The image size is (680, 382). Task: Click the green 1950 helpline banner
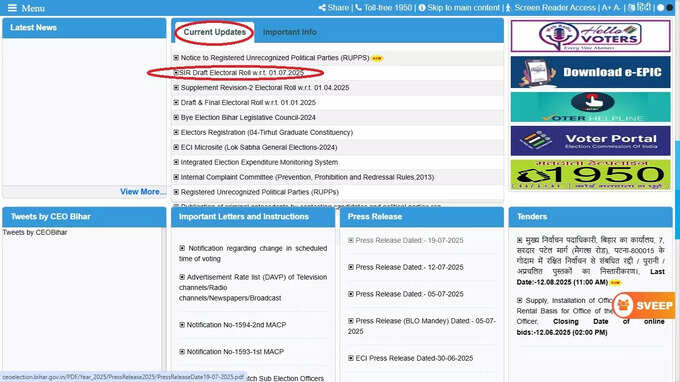click(x=590, y=175)
